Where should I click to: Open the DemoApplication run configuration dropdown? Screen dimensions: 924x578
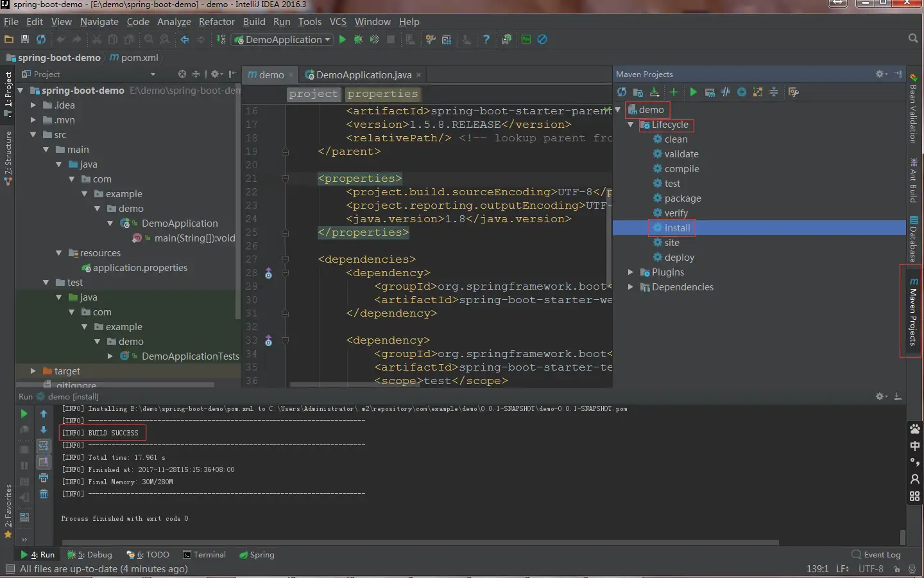click(x=283, y=40)
